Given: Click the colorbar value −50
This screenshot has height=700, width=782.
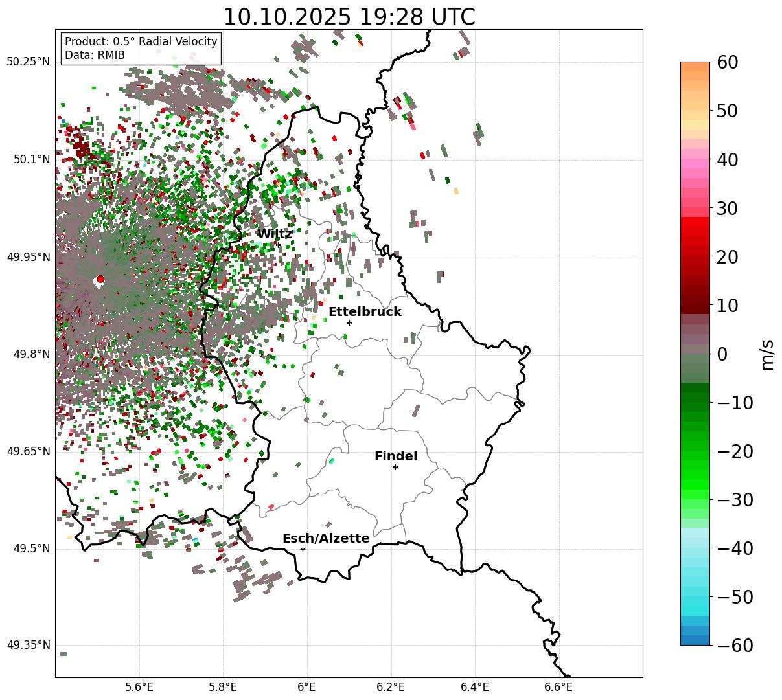Looking at the screenshot, I should (x=735, y=597).
